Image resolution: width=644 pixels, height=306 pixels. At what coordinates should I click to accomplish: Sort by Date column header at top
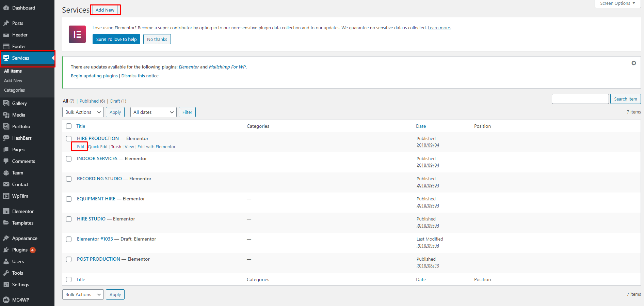[x=421, y=126]
